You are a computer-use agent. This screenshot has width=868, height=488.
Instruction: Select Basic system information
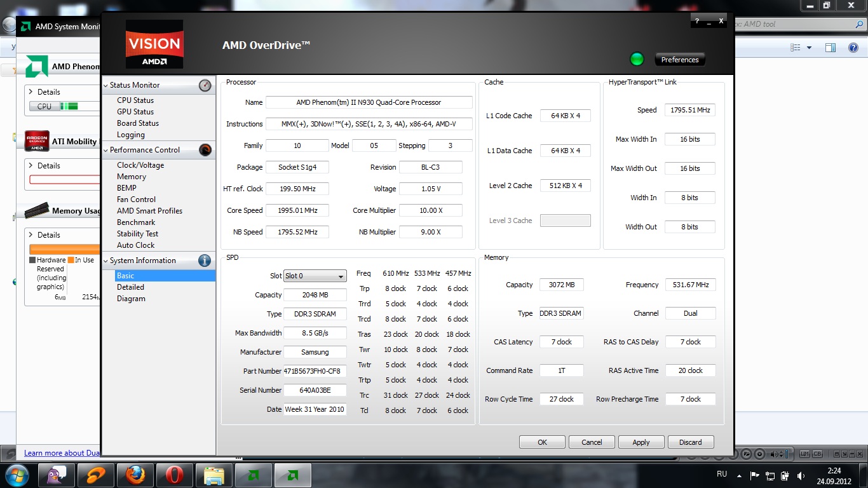[x=165, y=276]
